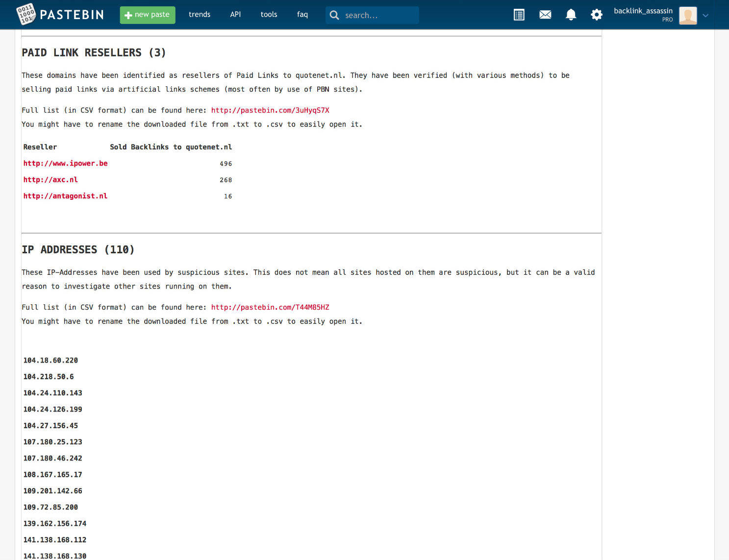Select IP address 104.24.126.199

click(52, 409)
